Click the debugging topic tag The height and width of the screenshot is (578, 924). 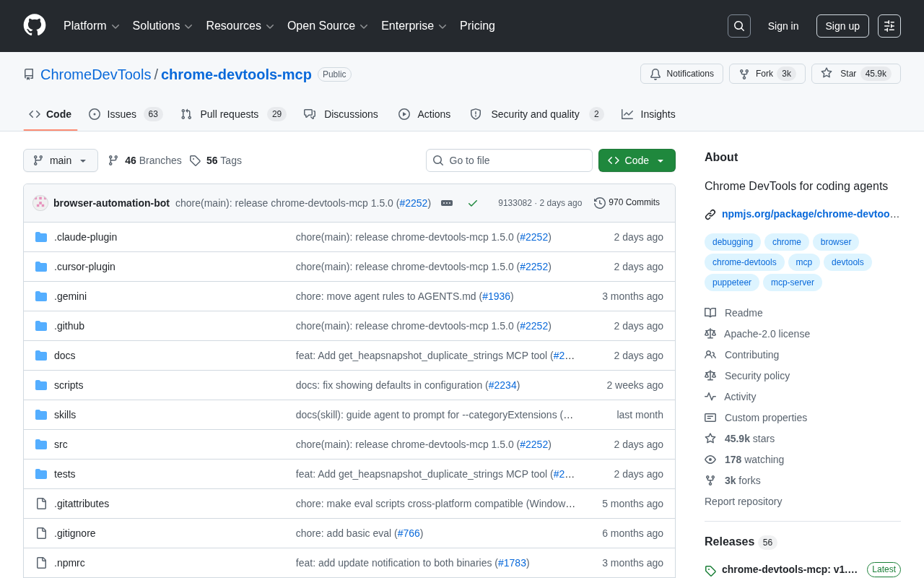[x=733, y=242]
